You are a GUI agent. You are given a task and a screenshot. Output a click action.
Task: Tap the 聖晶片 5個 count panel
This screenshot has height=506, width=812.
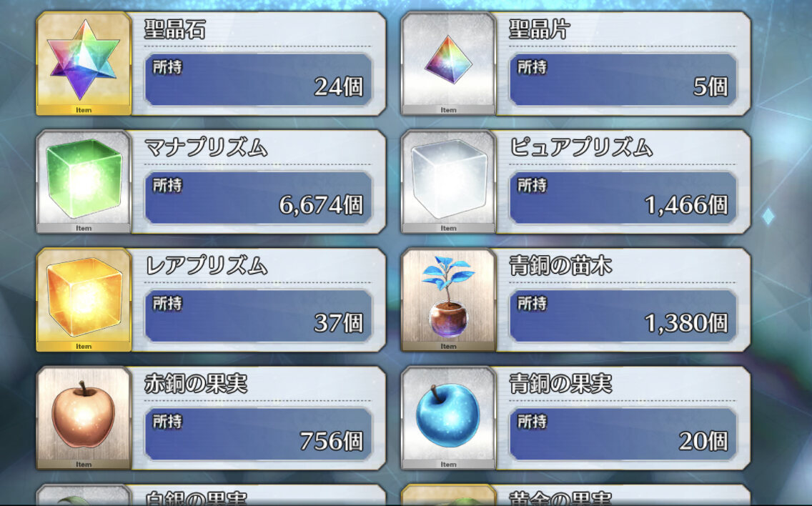(623, 80)
